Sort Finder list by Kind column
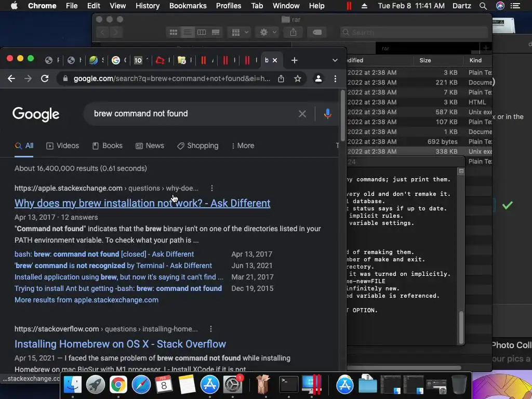The width and height of the screenshot is (532, 399). click(478, 60)
